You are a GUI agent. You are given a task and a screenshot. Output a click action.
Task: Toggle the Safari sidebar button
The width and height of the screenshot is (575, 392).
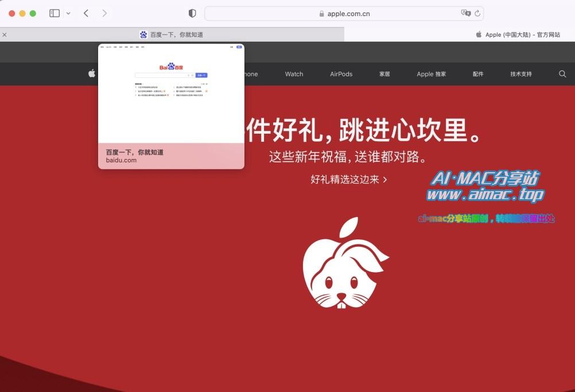point(55,14)
